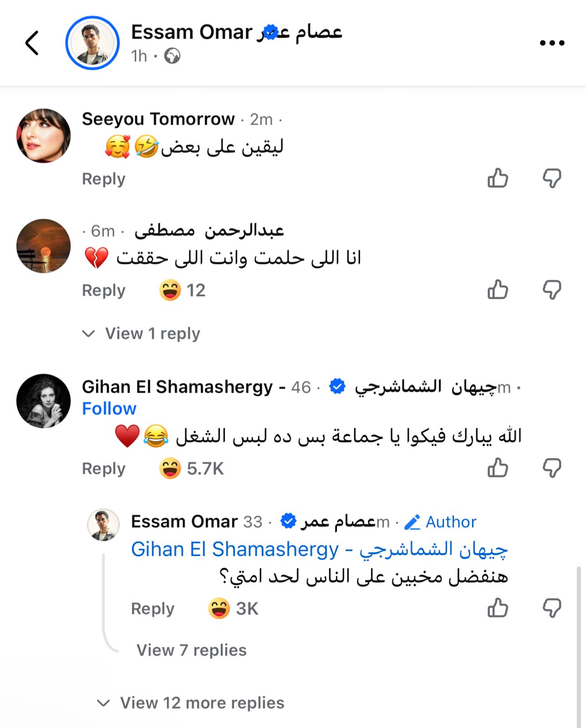Thumbs down Gihan El Shamashergy's comment
The image size is (585, 728).
552,468
